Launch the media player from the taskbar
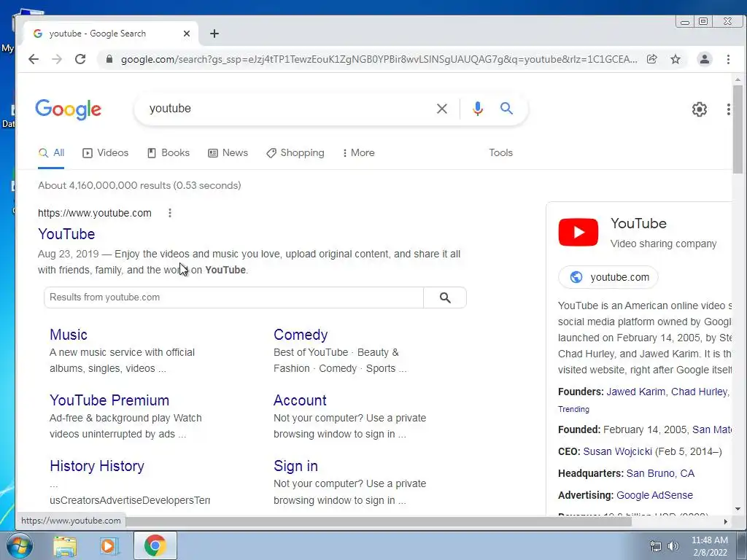This screenshot has height=560, width=747. [x=108, y=546]
